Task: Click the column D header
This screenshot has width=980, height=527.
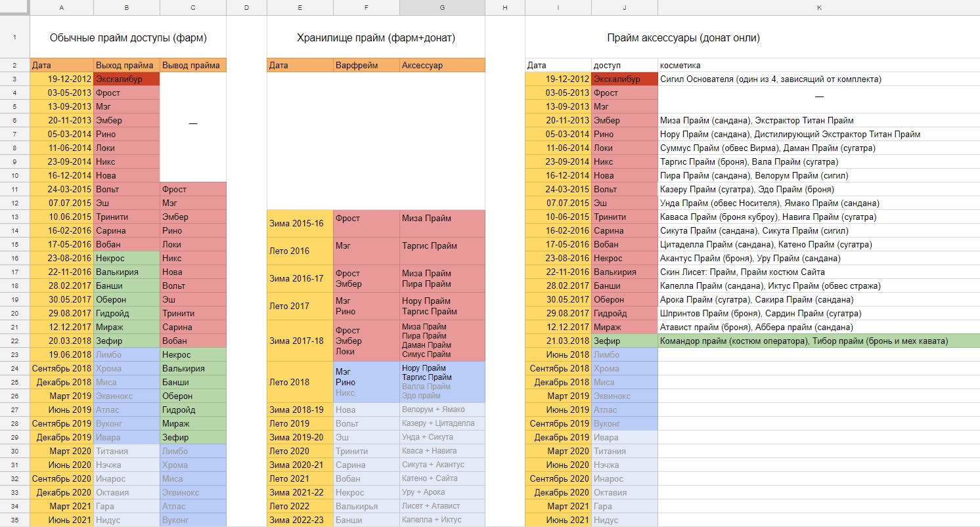Action: [246, 7]
